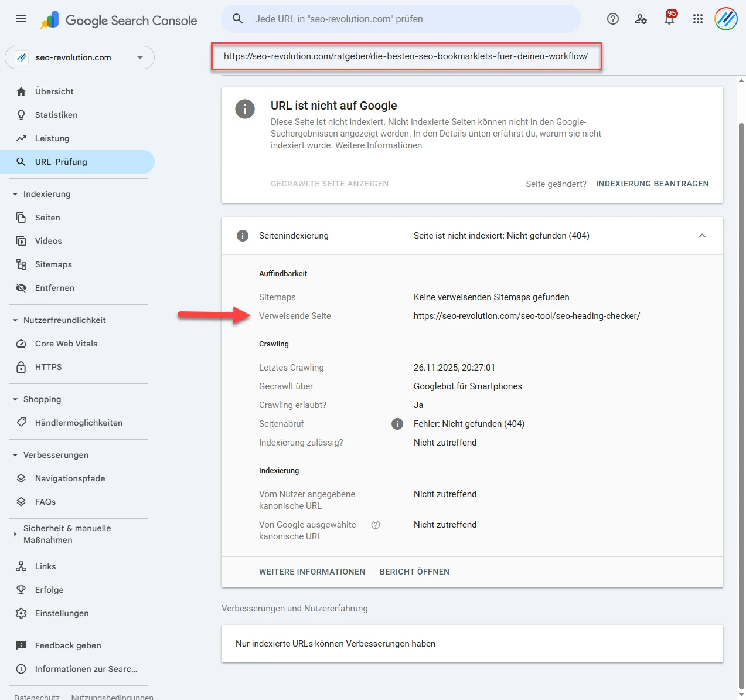Click the Erfolge trophy icon
This screenshot has height=700, width=746.
pyautogui.click(x=21, y=589)
